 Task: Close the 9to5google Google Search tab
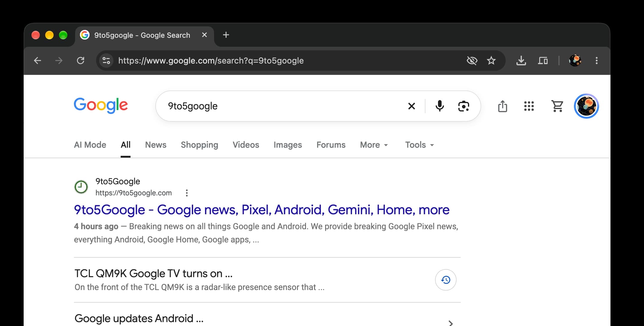(x=204, y=35)
